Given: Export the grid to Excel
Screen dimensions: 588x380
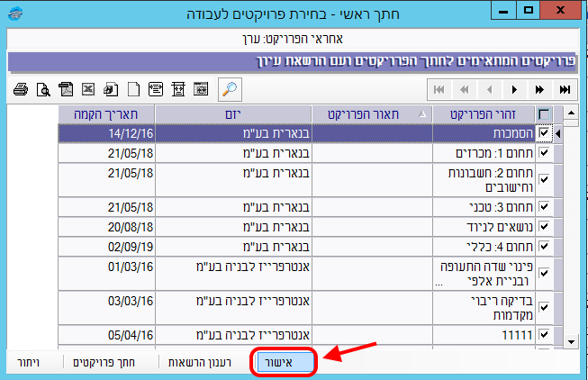Looking at the screenshot, I should click(x=88, y=89).
